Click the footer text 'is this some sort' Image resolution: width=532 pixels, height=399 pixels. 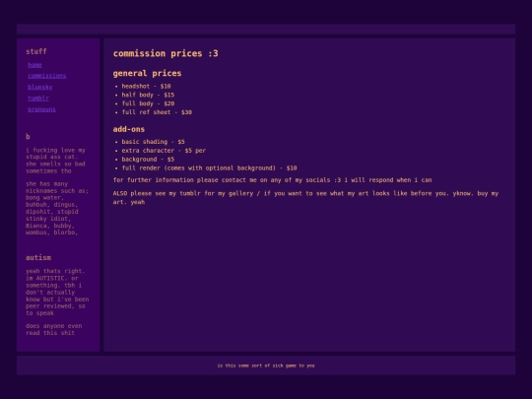point(266,366)
